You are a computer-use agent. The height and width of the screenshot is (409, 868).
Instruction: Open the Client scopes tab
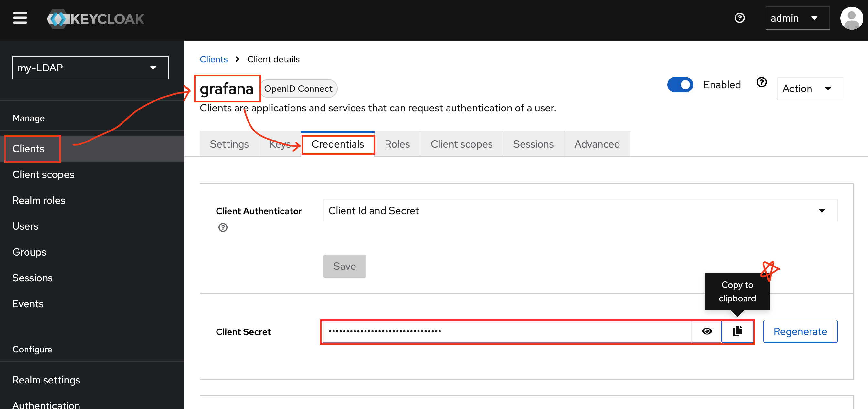(x=461, y=144)
